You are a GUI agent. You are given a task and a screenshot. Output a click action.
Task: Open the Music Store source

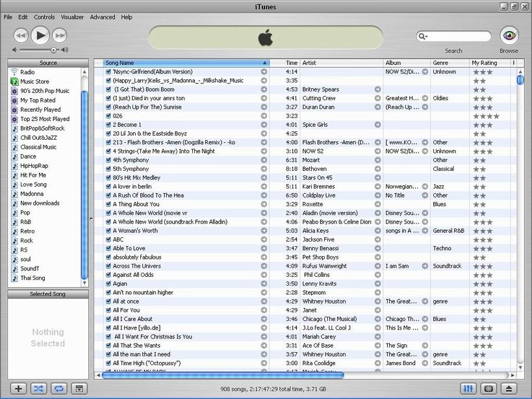coord(34,81)
